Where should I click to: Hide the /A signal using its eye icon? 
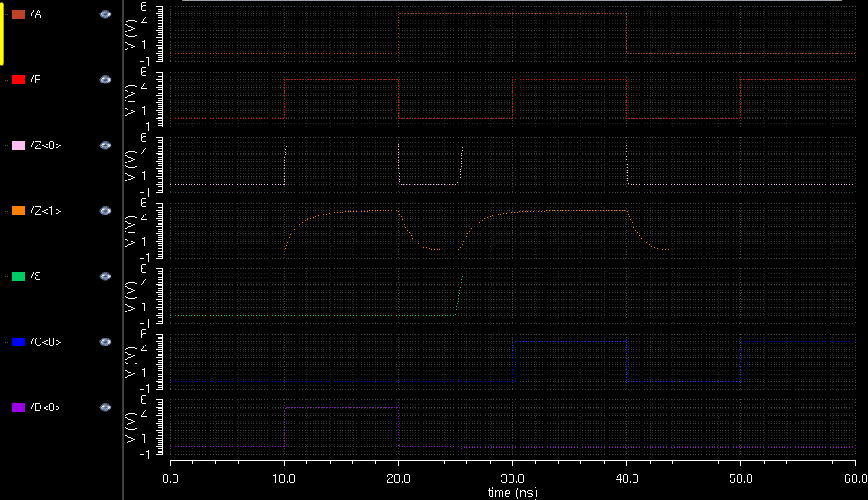pyautogui.click(x=105, y=14)
